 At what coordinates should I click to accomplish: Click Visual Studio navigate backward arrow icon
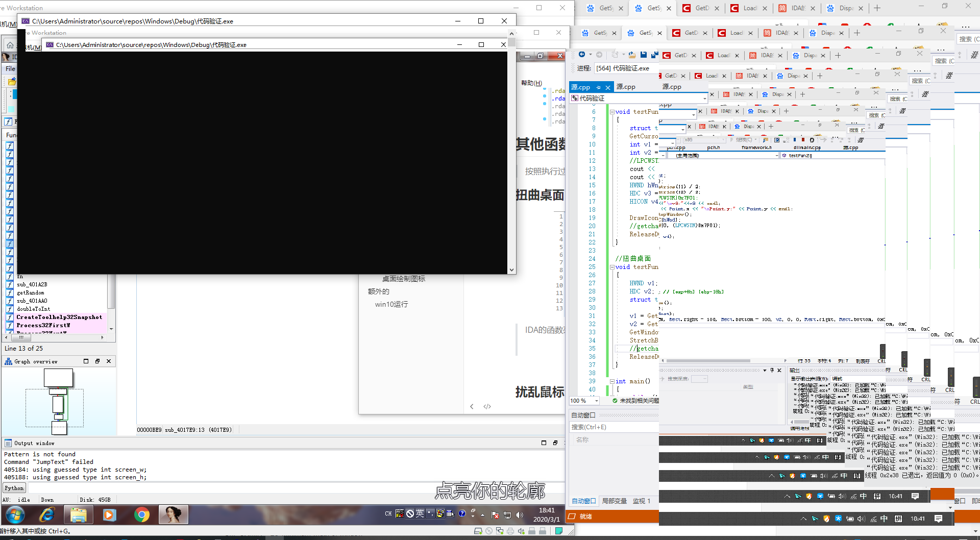click(581, 55)
